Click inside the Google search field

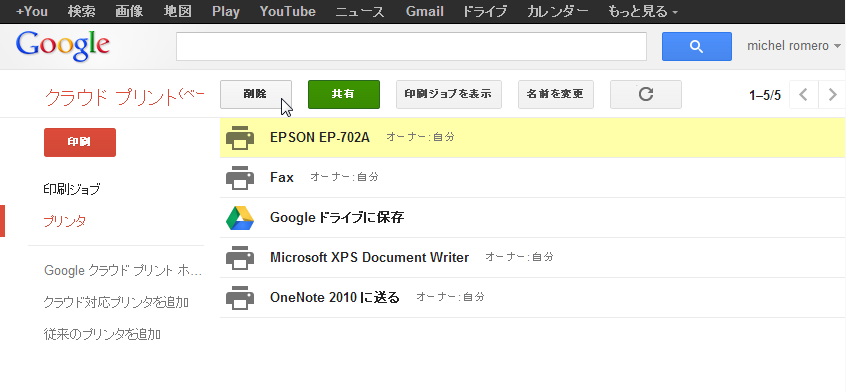click(x=411, y=46)
